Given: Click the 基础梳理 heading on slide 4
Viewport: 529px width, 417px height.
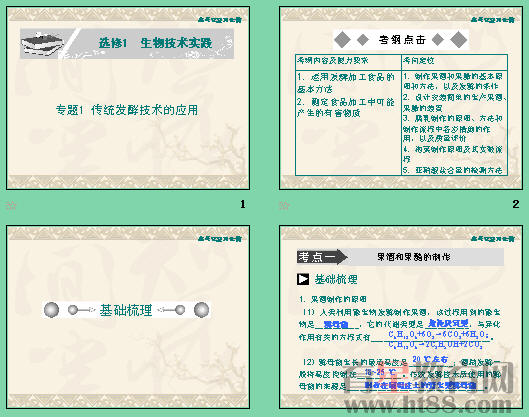Looking at the screenshot, I should 336,279.
